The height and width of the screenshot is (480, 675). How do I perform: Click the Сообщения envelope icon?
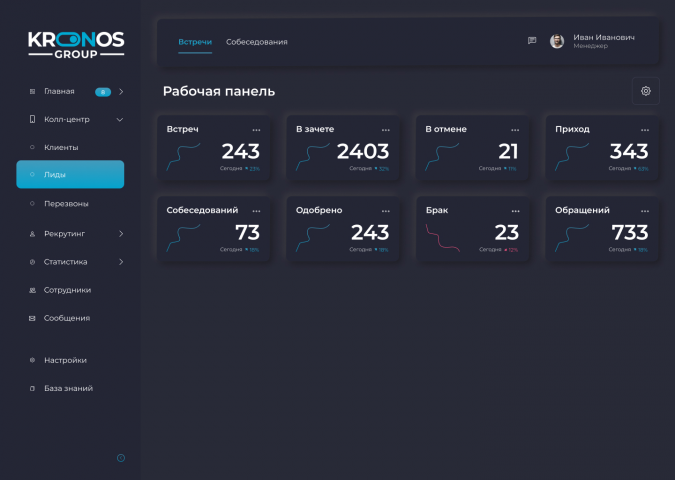[32, 318]
